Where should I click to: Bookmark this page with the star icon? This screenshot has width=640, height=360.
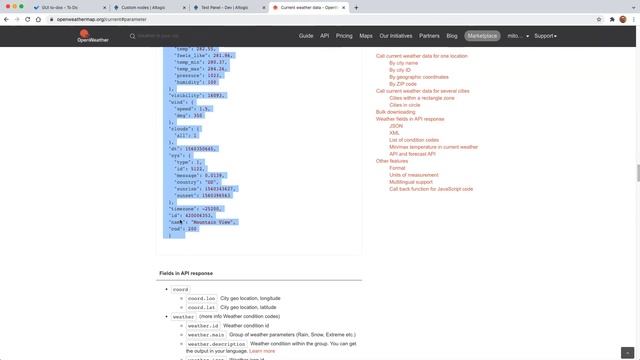[x=599, y=19]
